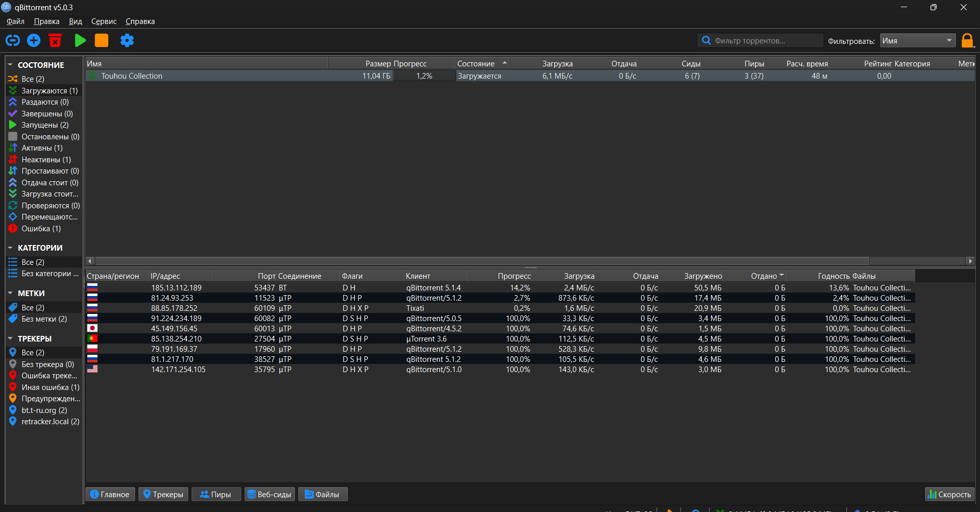Screen dimensions: 980x512
Task: Select the Ошибка трекера tracker filter
Action: (x=43, y=376)
